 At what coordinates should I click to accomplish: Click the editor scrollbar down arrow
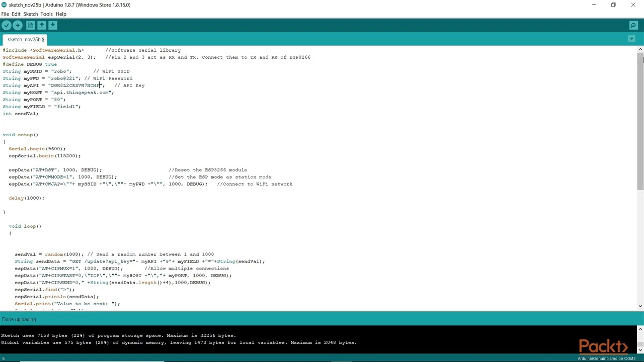coord(640,306)
